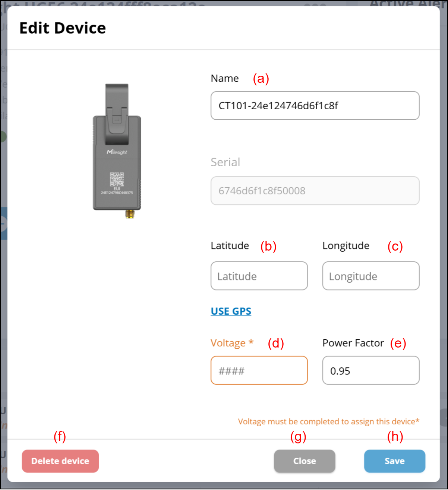Save the device changes
Image resolution: width=448 pixels, height=490 pixels.
pyautogui.click(x=394, y=461)
